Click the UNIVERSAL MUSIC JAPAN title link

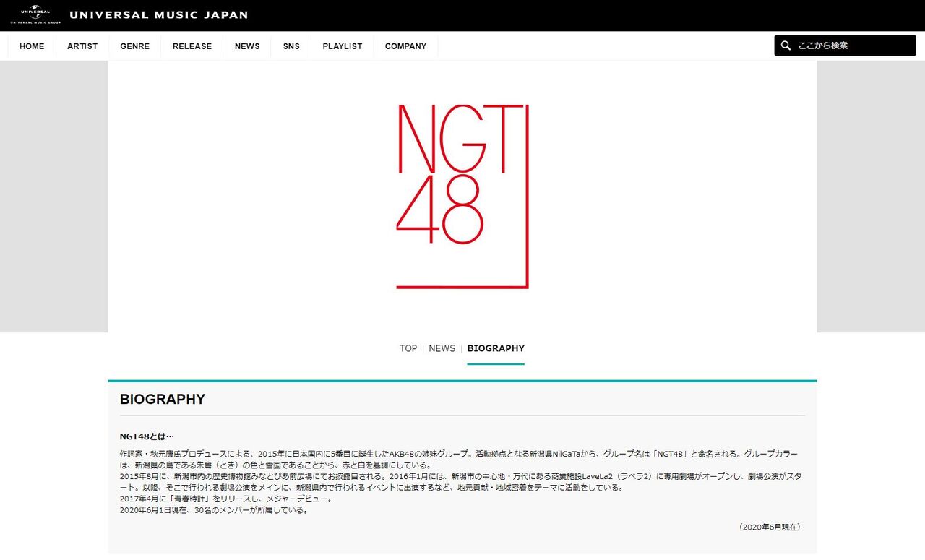[158, 14]
